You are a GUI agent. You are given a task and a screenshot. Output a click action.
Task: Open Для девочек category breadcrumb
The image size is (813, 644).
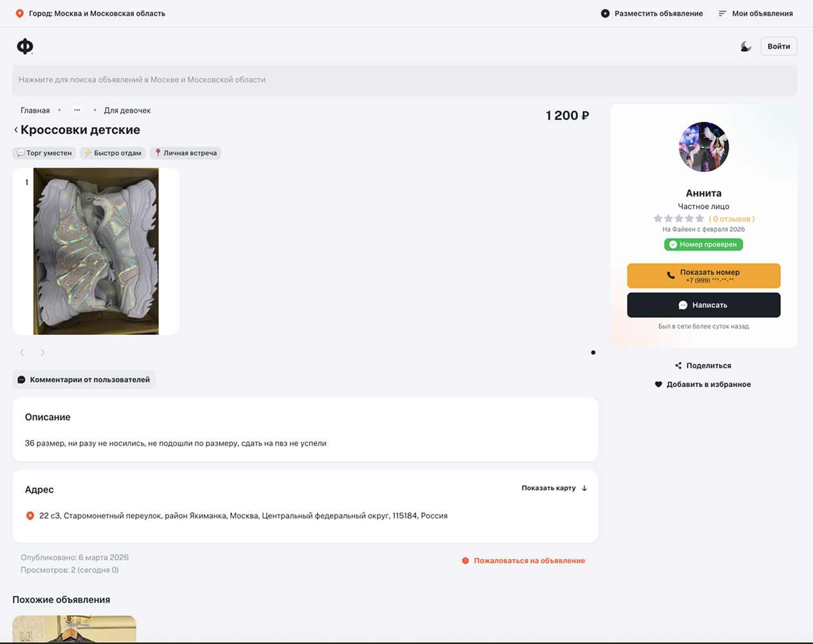(x=128, y=111)
